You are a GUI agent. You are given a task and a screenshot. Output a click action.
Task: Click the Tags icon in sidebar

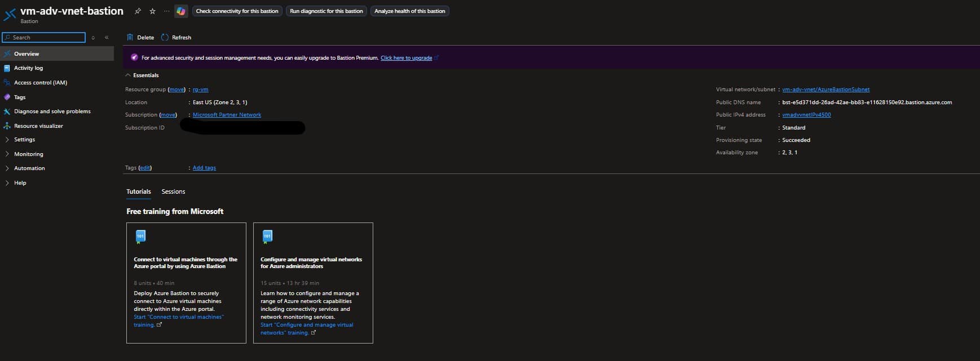(x=7, y=97)
